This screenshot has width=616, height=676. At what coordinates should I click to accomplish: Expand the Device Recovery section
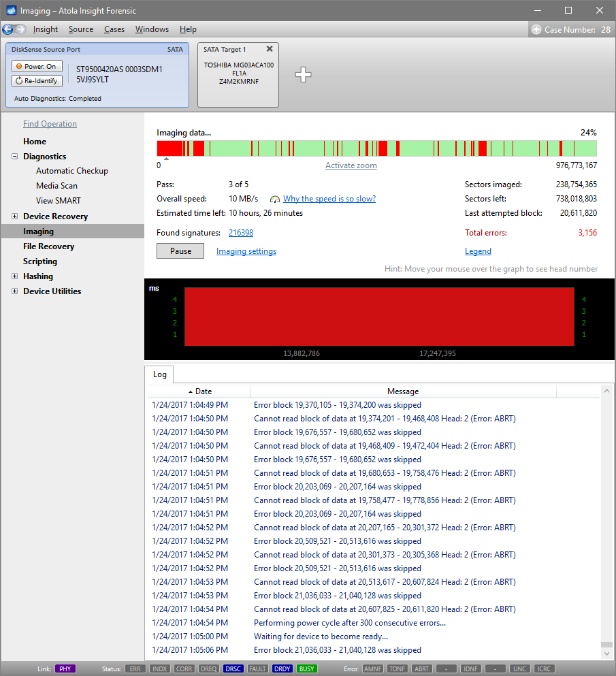click(15, 216)
